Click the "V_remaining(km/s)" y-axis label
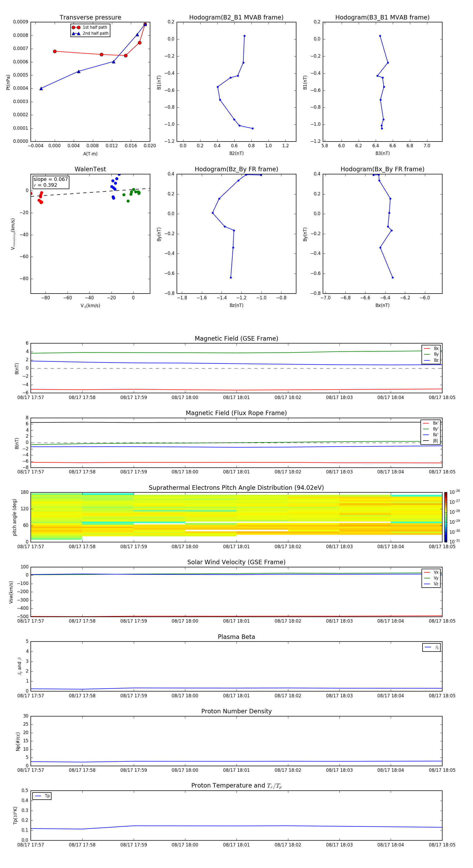 coord(13,234)
